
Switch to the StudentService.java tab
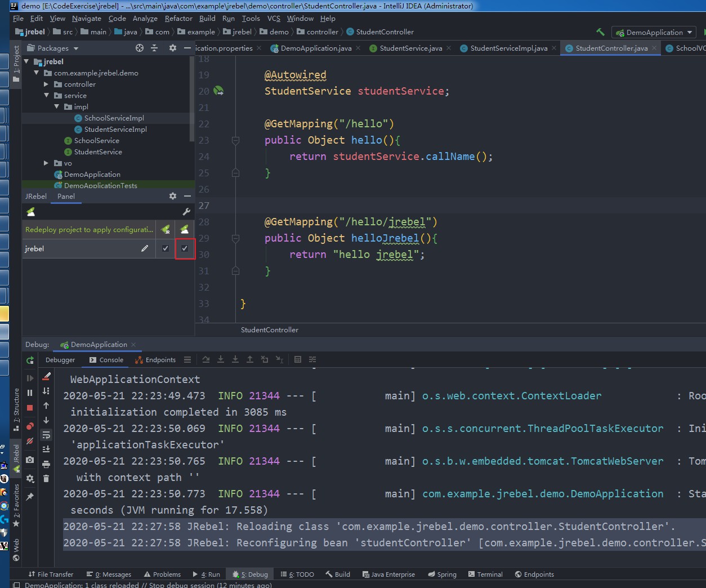410,48
